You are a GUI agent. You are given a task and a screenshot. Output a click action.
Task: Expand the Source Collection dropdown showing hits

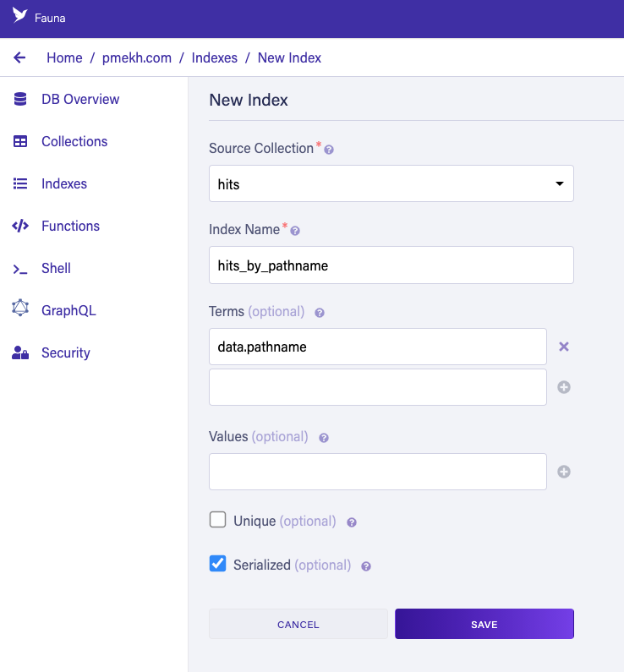click(391, 183)
